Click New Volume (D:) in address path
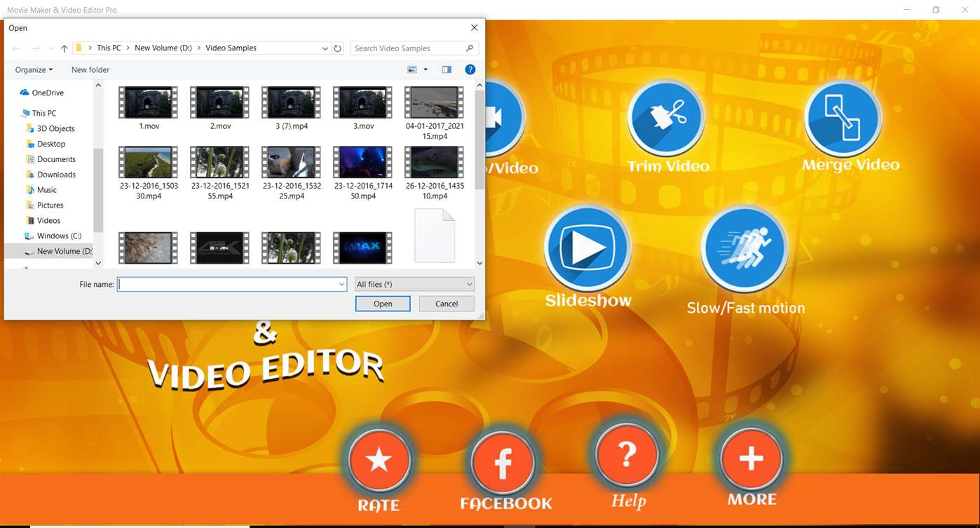The height and width of the screenshot is (528, 980). click(163, 48)
